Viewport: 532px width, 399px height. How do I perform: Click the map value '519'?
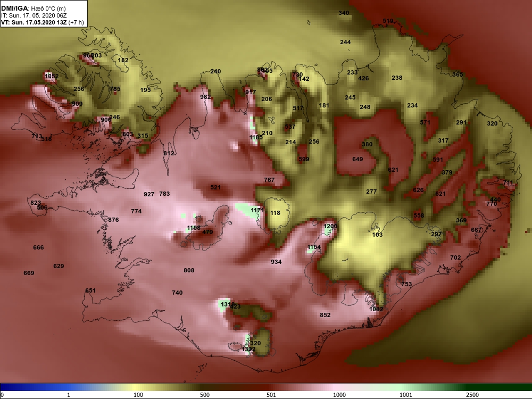click(388, 21)
